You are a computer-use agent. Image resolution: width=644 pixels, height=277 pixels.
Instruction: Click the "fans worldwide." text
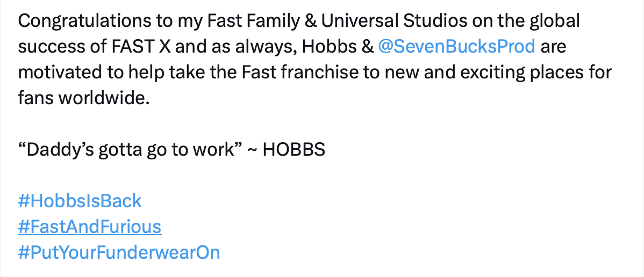[x=84, y=98]
